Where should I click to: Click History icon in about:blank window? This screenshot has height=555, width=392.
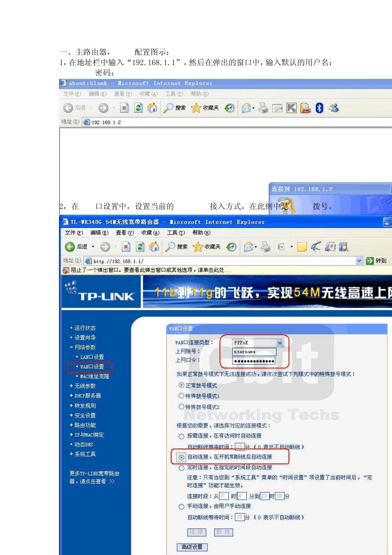point(230,108)
